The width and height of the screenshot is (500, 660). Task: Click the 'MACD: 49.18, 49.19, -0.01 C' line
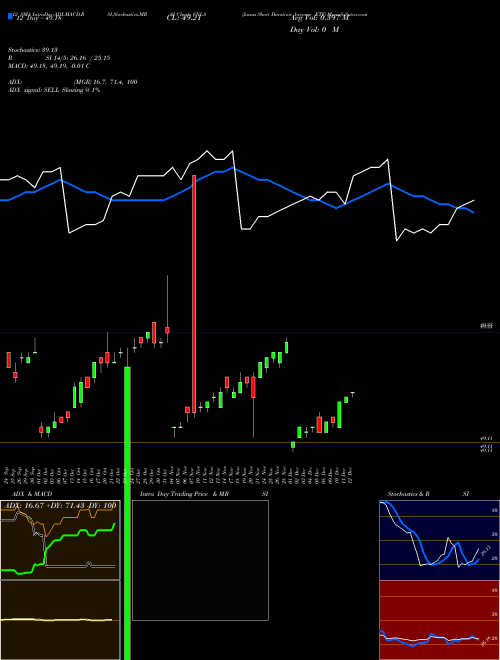tap(49, 66)
